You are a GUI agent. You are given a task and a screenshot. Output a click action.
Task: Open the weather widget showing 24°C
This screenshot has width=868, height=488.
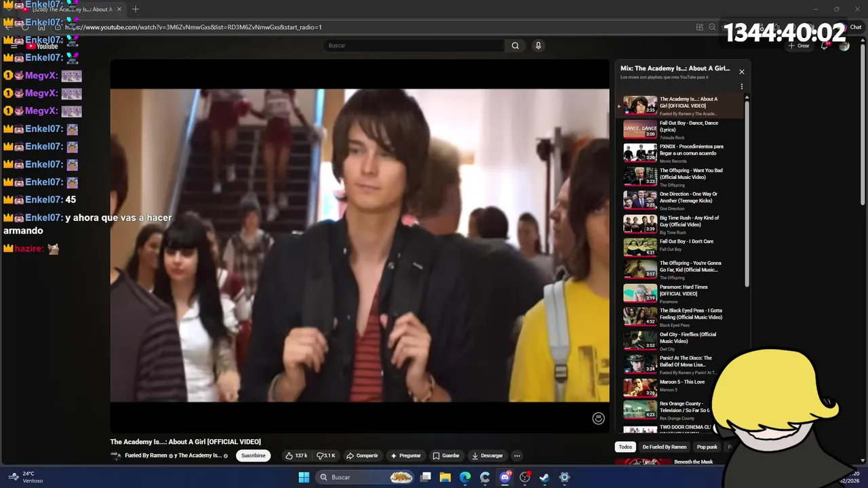click(x=24, y=477)
